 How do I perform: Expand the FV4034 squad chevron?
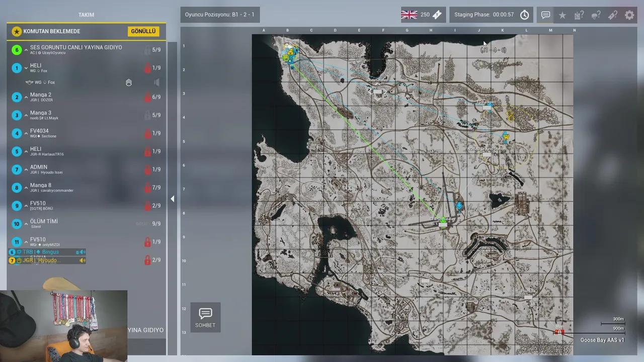pos(26,133)
